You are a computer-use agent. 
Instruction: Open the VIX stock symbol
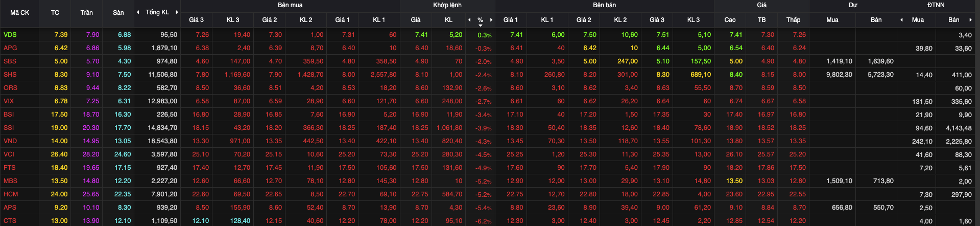(x=9, y=101)
